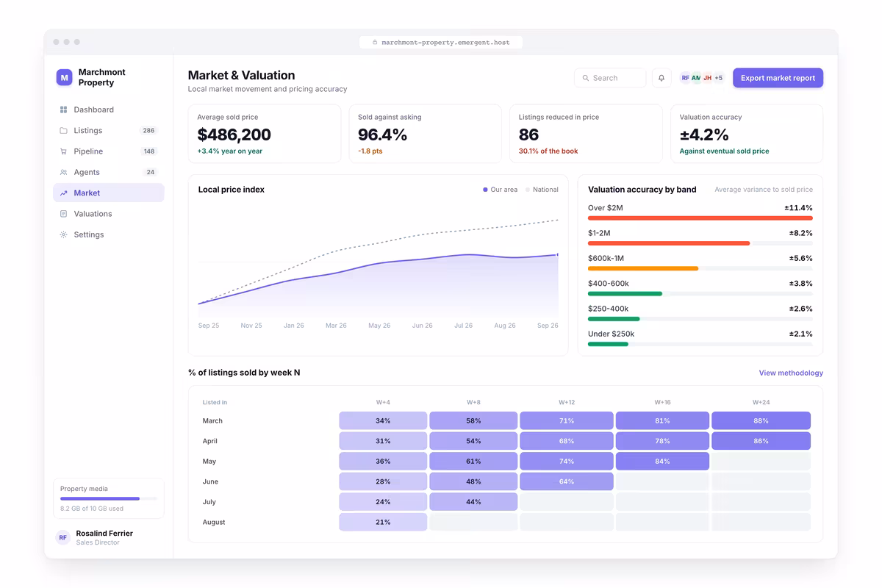Click the Pipeline count badge 148
This screenshot has height=588, width=882.
coord(148,151)
